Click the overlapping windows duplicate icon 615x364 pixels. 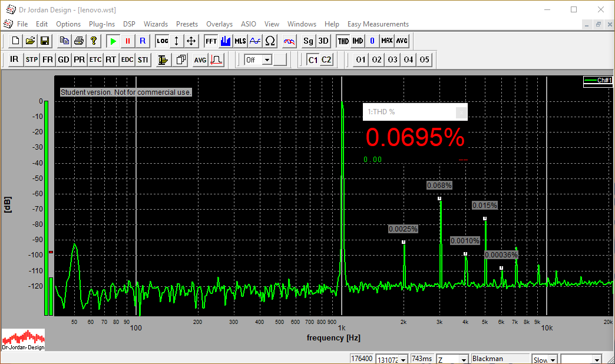tap(180, 59)
